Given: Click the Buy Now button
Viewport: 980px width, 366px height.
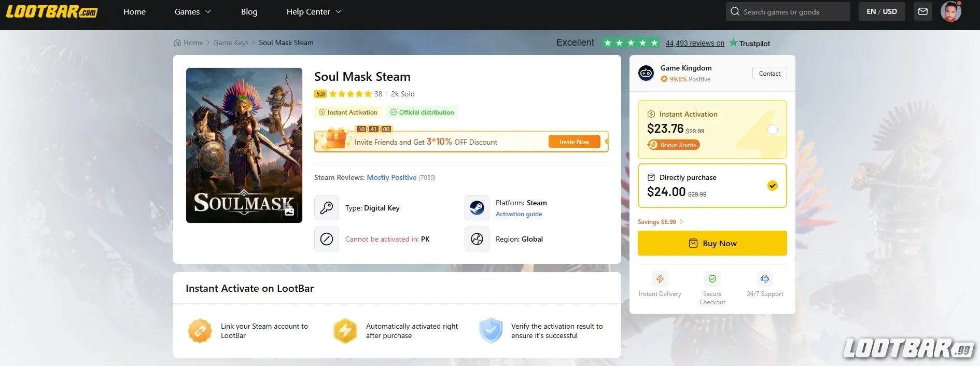Looking at the screenshot, I should [712, 243].
